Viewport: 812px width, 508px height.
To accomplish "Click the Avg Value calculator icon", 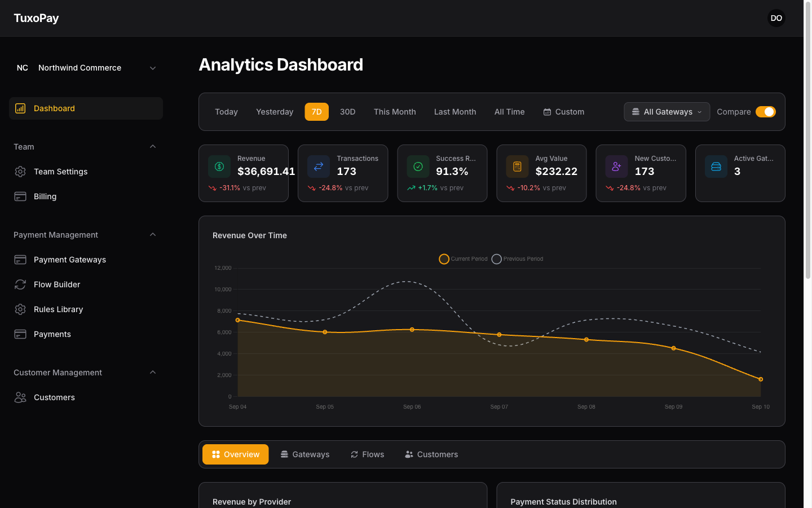I will pos(517,167).
